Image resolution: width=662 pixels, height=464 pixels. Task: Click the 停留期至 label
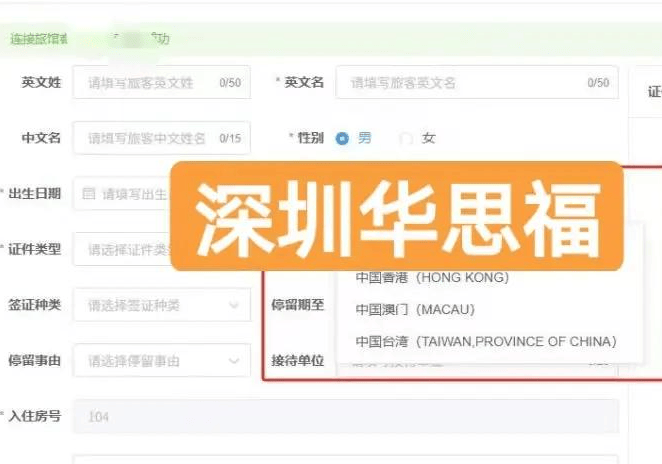(x=297, y=305)
